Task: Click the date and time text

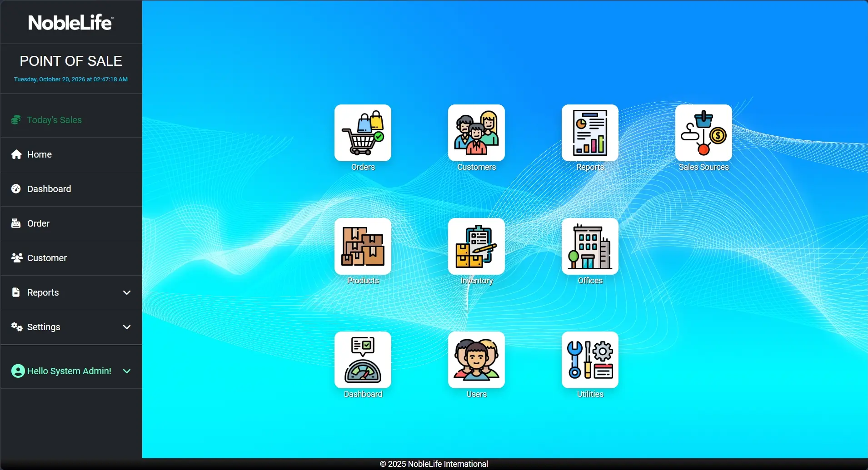Action: 71,79
